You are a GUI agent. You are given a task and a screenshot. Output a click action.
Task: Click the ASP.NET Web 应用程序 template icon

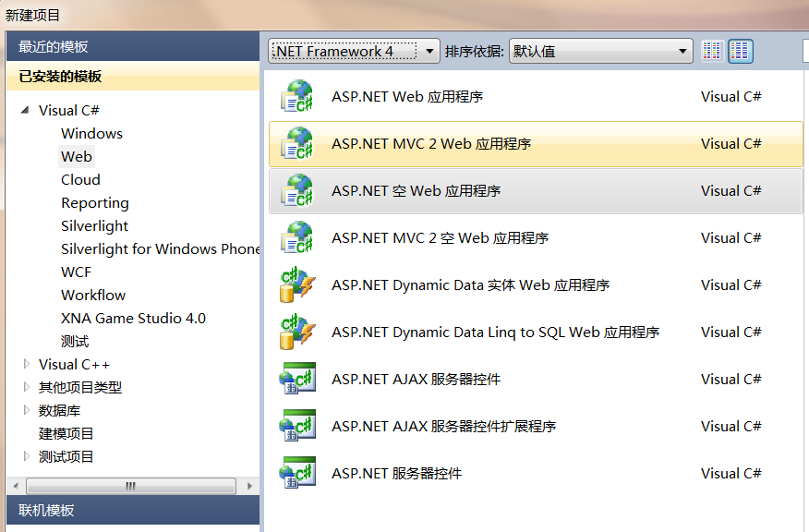pyautogui.click(x=297, y=96)
